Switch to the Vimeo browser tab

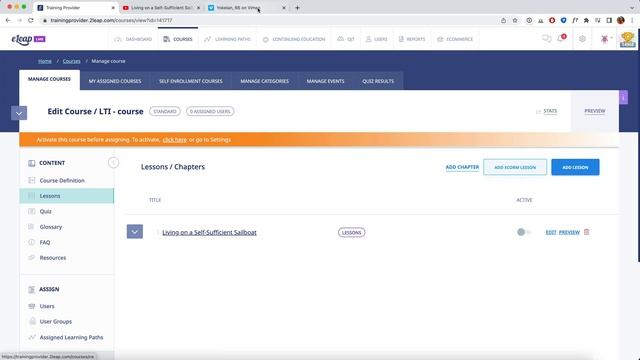point(246,8)
